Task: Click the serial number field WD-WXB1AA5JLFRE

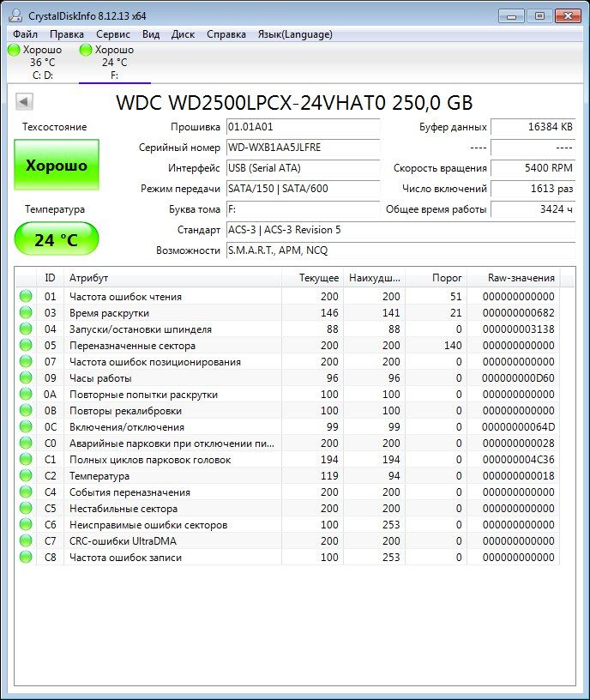Action: pos(303,148)
